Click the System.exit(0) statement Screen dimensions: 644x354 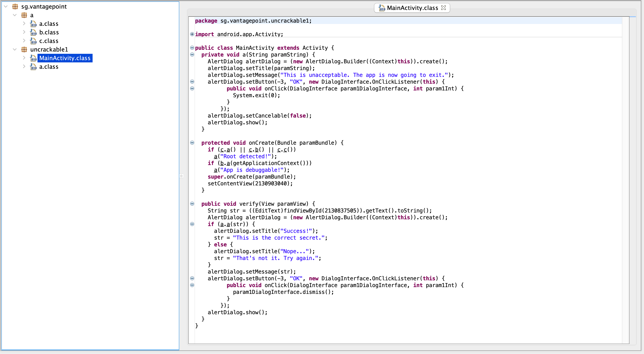(257, 95)
